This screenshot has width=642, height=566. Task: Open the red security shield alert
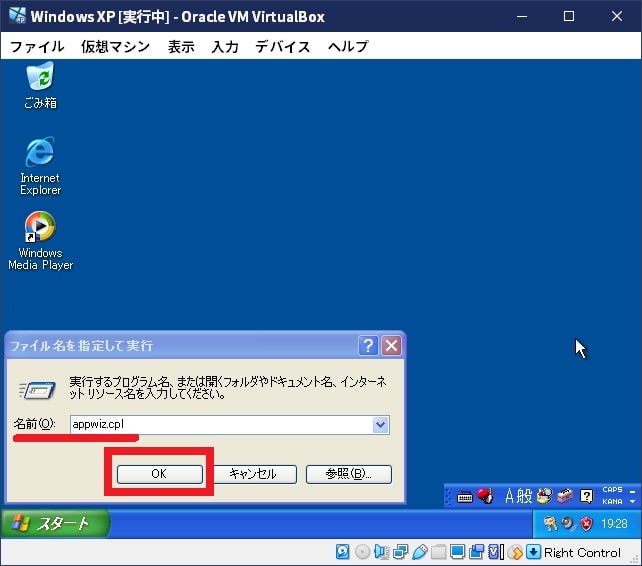pyautogui.click(x=586, y=523)
